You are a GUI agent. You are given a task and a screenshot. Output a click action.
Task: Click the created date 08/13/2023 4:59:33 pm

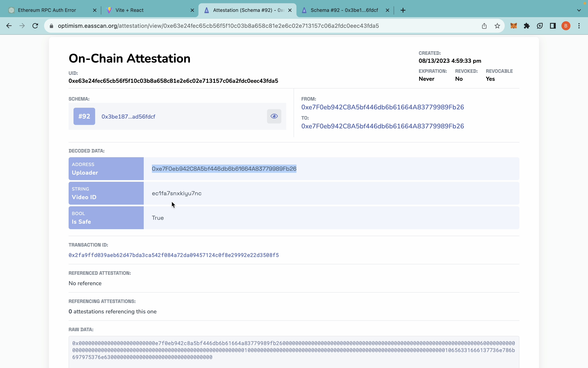(x=450, y=61)
